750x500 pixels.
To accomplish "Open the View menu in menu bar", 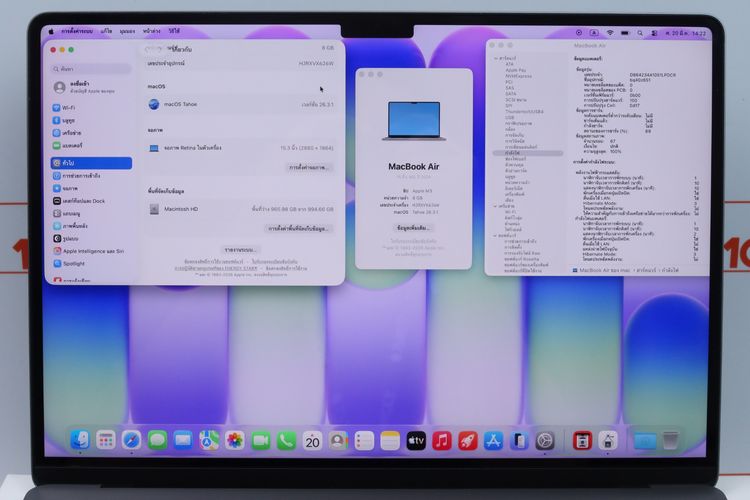I will [x=127, y=31].
